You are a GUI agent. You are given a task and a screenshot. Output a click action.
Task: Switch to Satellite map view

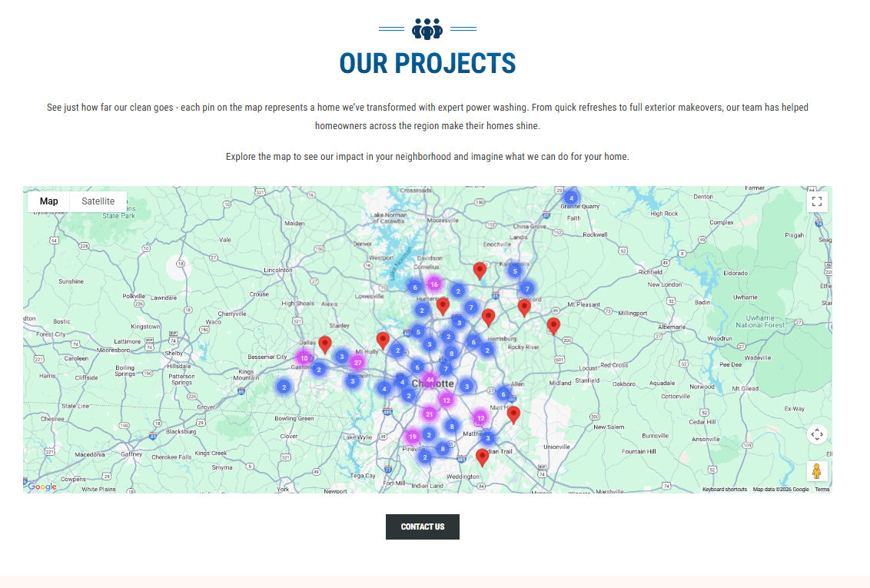[x=98, y=201]
